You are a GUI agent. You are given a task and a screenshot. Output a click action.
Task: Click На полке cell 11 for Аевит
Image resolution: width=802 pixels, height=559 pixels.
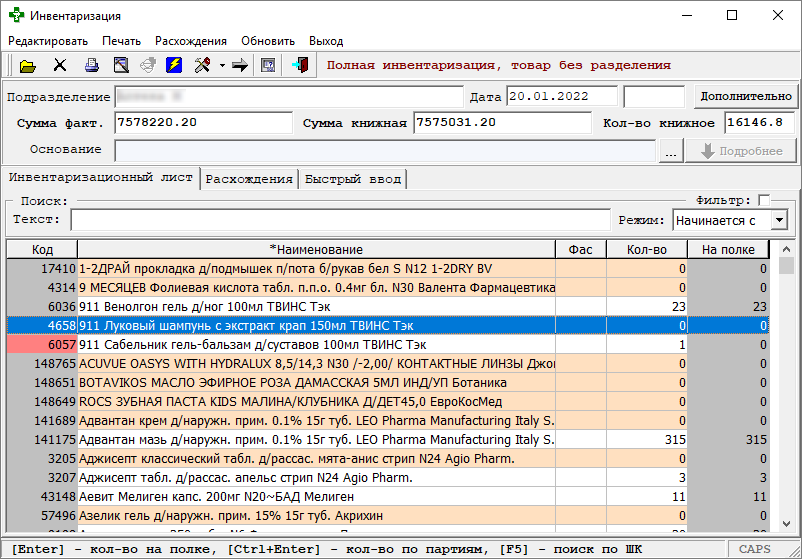point(728,496)
